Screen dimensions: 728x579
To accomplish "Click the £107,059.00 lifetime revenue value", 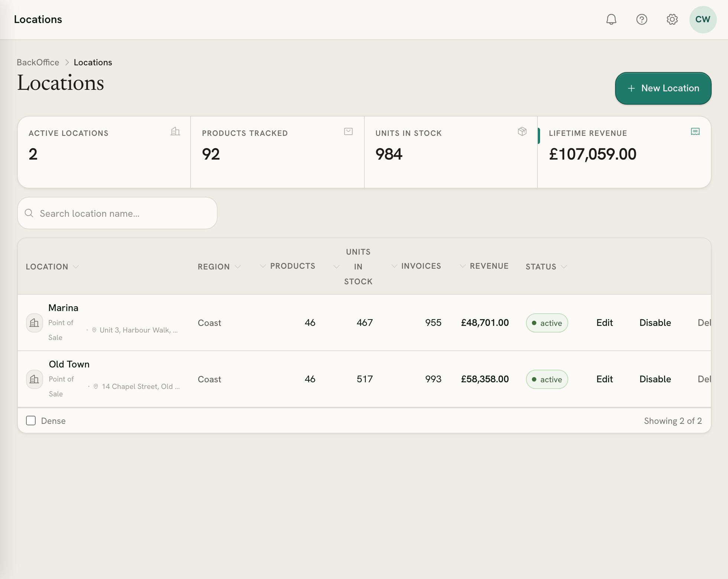I will point(592,154).
